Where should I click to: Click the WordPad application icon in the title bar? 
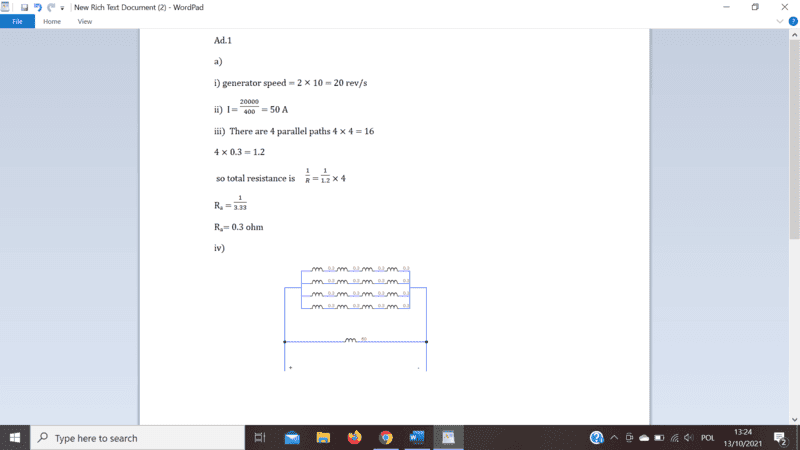pos(5,7)
